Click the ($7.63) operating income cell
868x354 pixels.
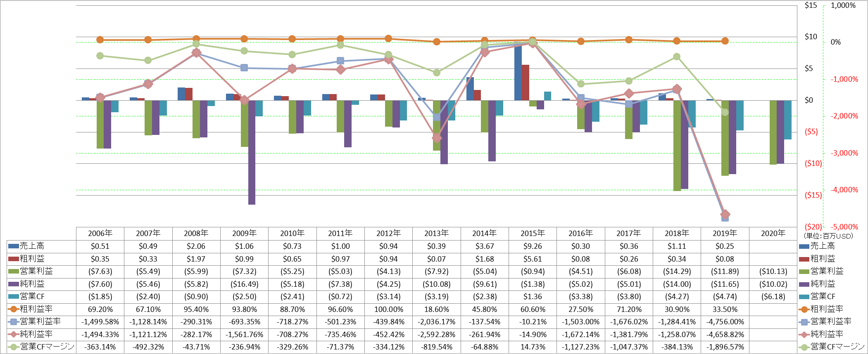point(100,271)
